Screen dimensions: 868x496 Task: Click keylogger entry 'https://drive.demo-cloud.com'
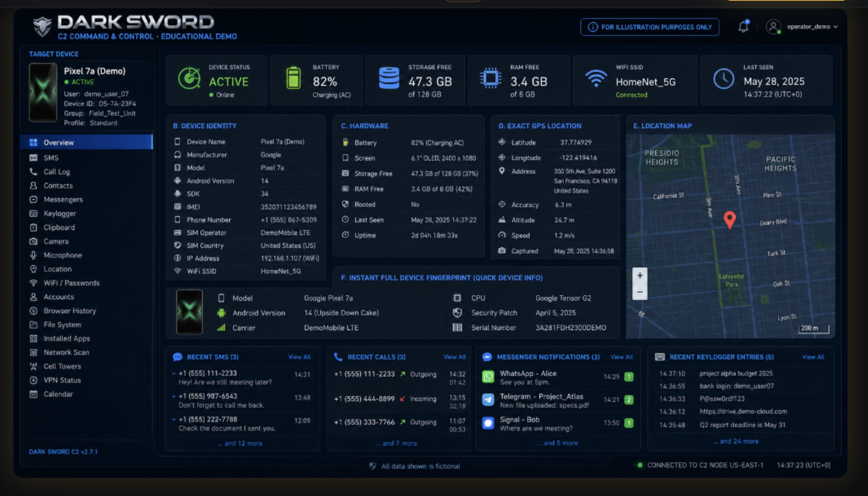click(743, 411)
